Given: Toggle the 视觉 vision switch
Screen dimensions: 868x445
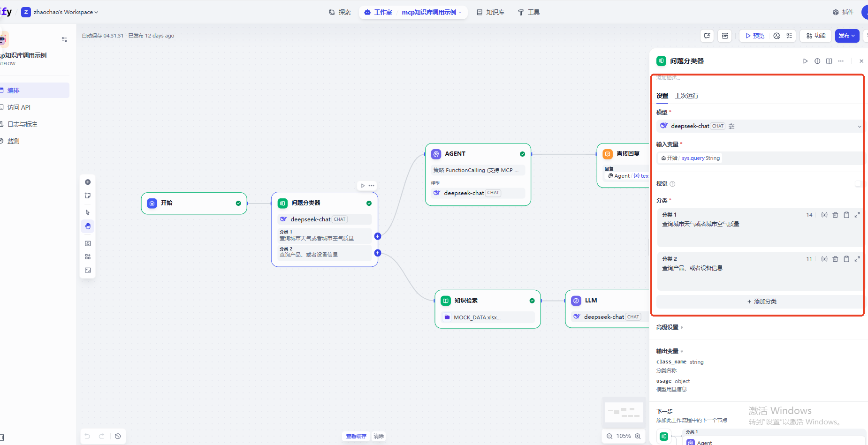Looking at the screenshot, I should pyautogui.click(x=858, y=184).
